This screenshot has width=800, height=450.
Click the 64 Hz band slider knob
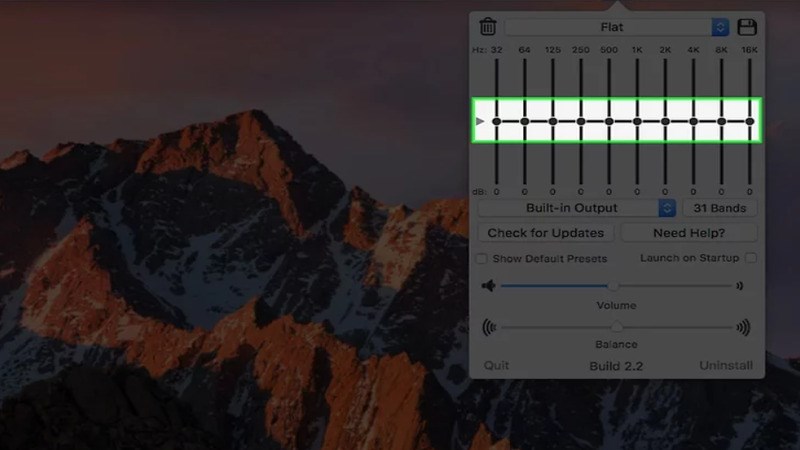click(x=524, y=121)
